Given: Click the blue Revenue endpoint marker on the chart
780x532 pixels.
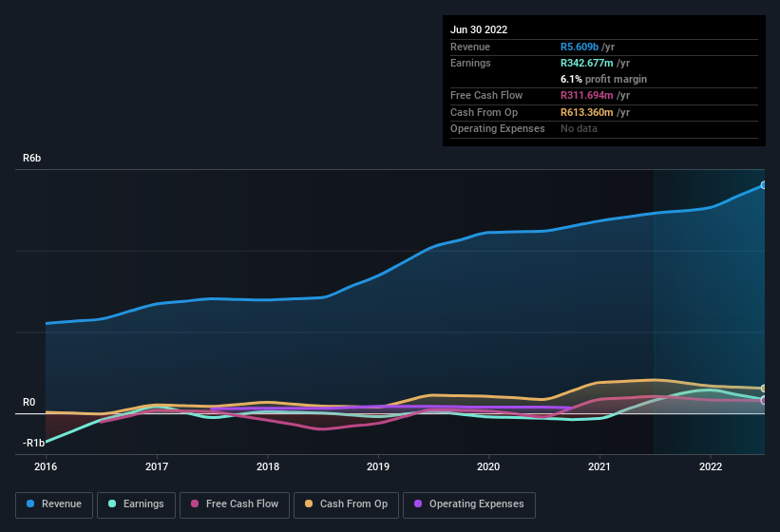Looking at the screenshot, I should [x=763, y=185].
